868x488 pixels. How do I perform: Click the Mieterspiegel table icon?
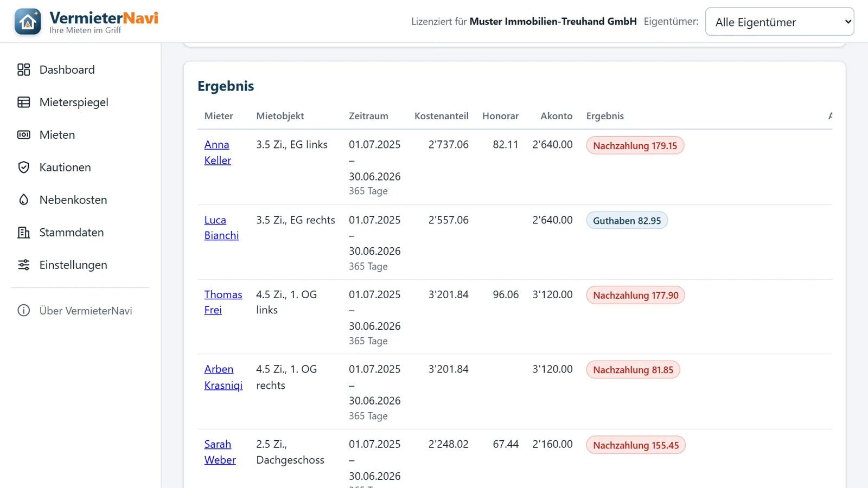point(24,102)
